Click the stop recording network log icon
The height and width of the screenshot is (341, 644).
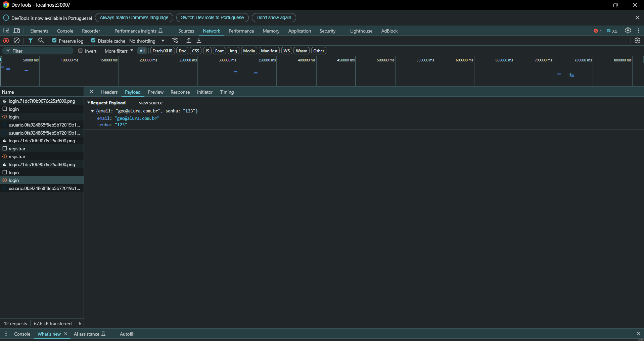click(x=6, y=41)
